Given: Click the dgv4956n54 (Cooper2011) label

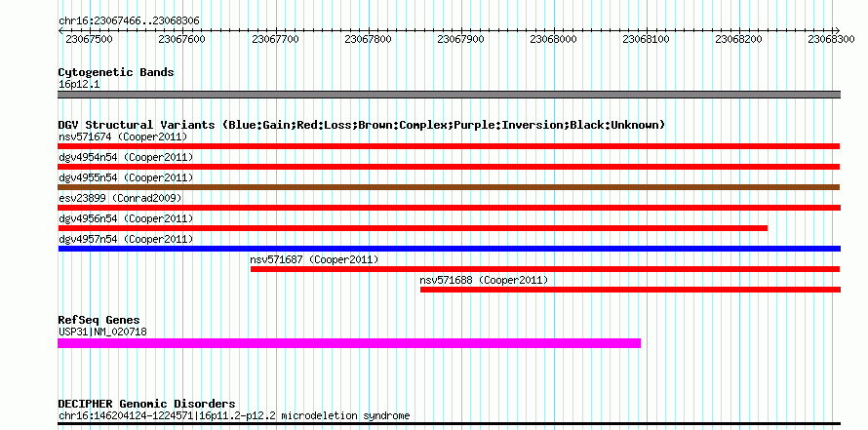Looking at the screenshot, I should [x=126, y=218].
